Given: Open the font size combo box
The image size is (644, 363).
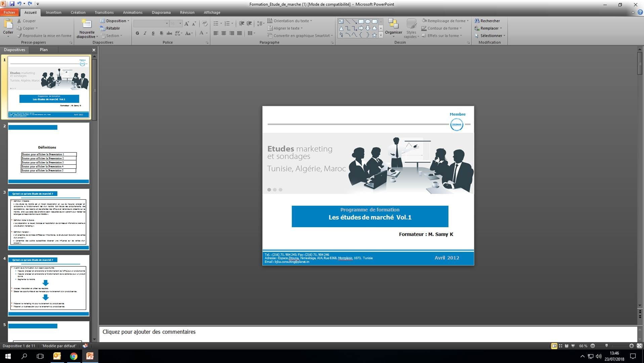Looking at the screenshot, I should point(176,24).
